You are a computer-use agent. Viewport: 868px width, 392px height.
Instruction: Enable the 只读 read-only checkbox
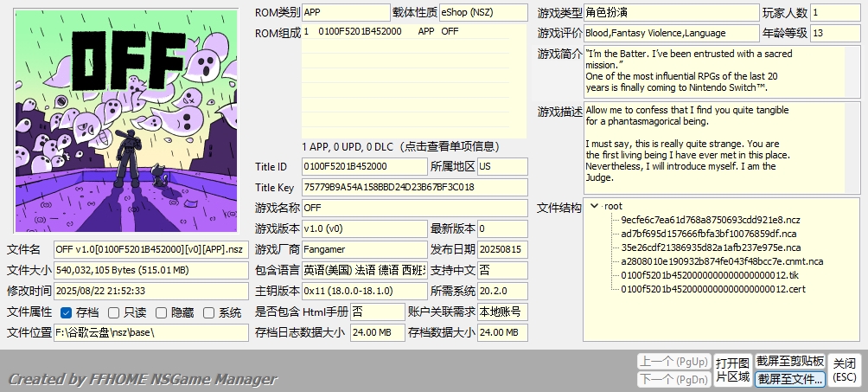tap(114, 312)
